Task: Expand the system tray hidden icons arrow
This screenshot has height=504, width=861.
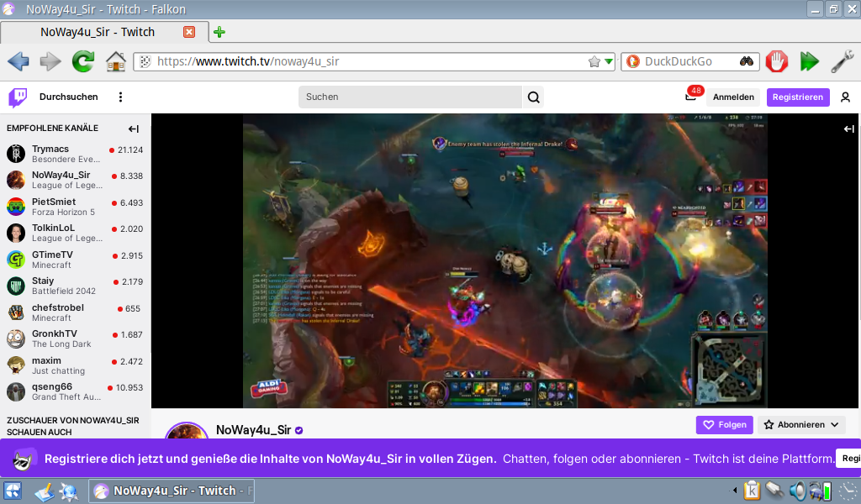Action: pyautogui.click(x=734, y=491)
